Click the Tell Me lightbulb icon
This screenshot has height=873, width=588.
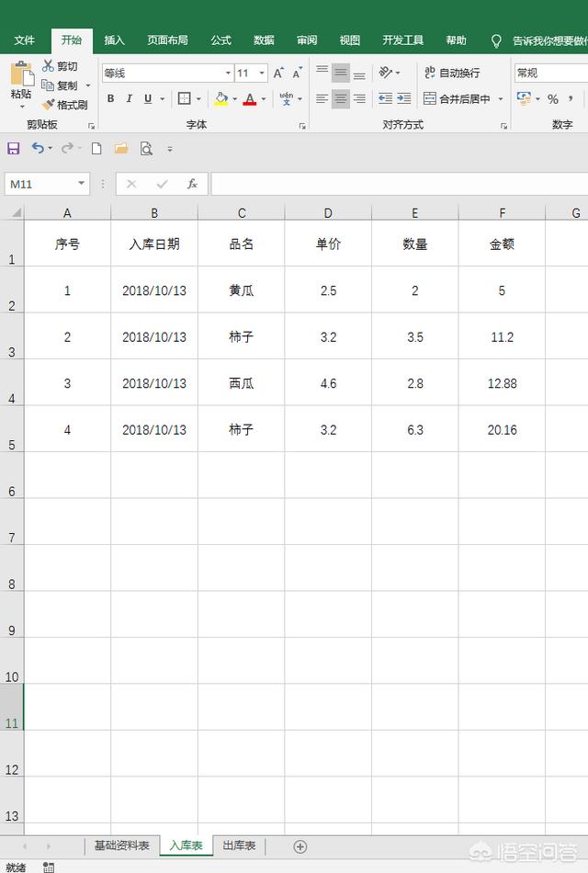point(496,40)
